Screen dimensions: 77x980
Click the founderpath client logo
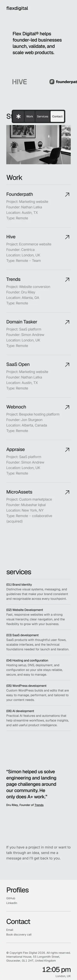tap(63, 82)
